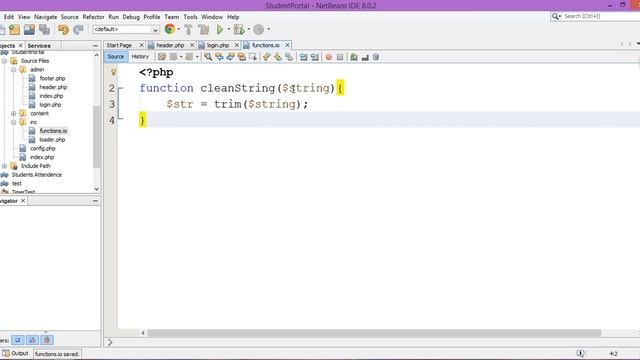
Task: Toggle Highlight Search icon
Action: click(242, 57)
